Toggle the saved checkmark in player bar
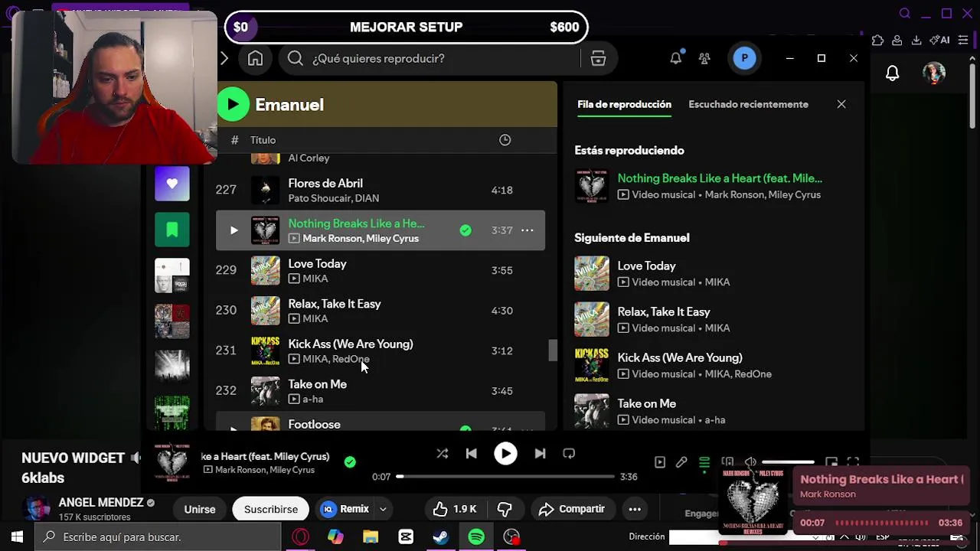 (x=350, y=462)
